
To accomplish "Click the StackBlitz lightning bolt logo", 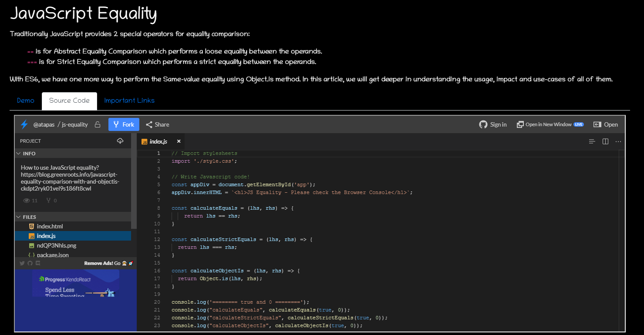I will pyautogui.click(x=24, y=124).
